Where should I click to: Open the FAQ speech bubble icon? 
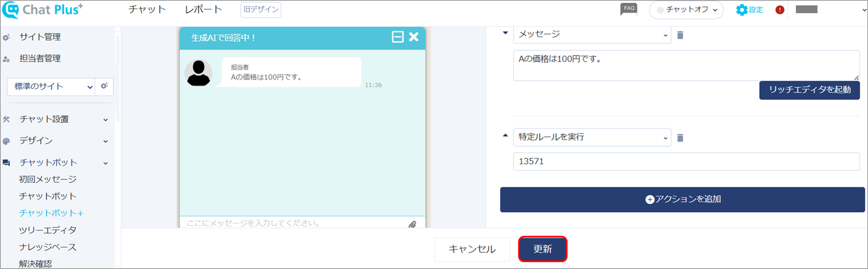[629, 9]
